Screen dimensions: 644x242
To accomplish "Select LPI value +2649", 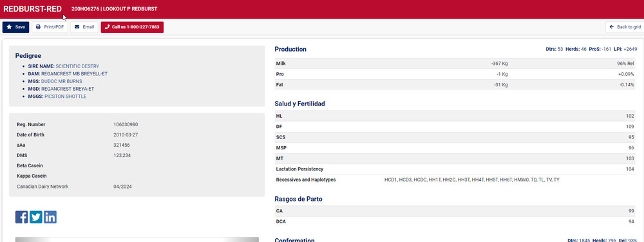I will [630, 49].
